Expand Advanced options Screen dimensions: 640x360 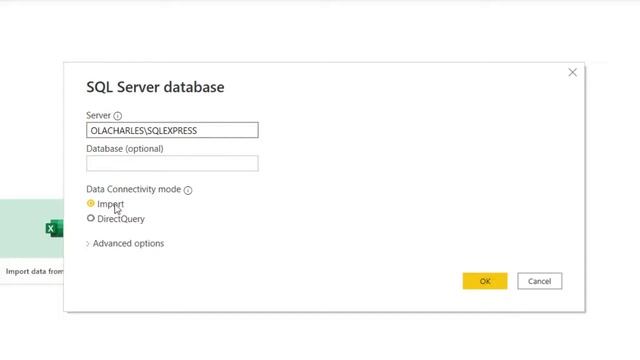125,244
